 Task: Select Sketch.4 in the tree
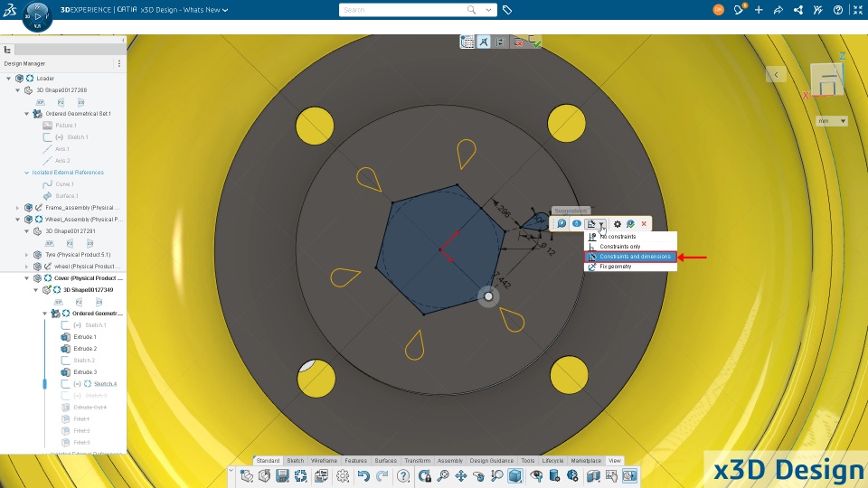pyautogui.click(x=105, y=384)
